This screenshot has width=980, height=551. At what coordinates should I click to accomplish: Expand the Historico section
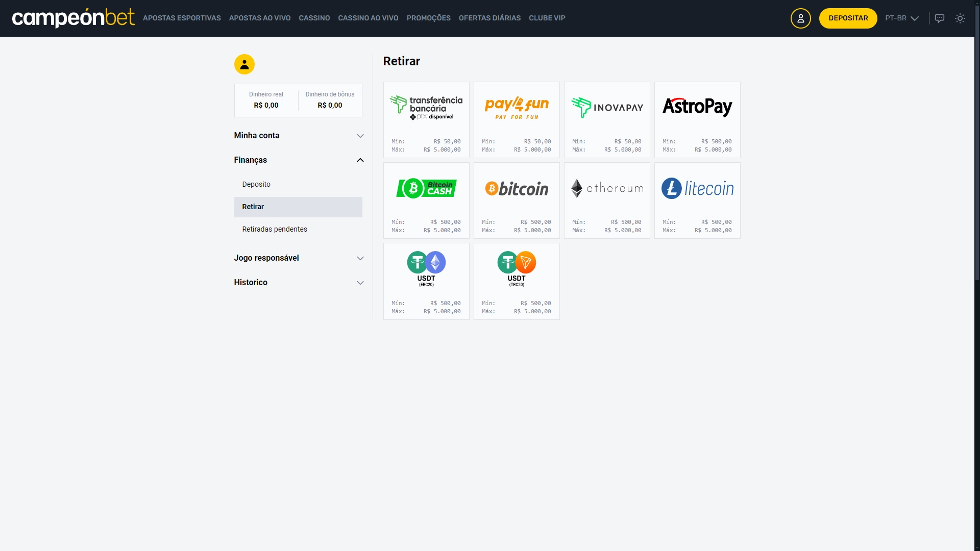click(299, 283)
